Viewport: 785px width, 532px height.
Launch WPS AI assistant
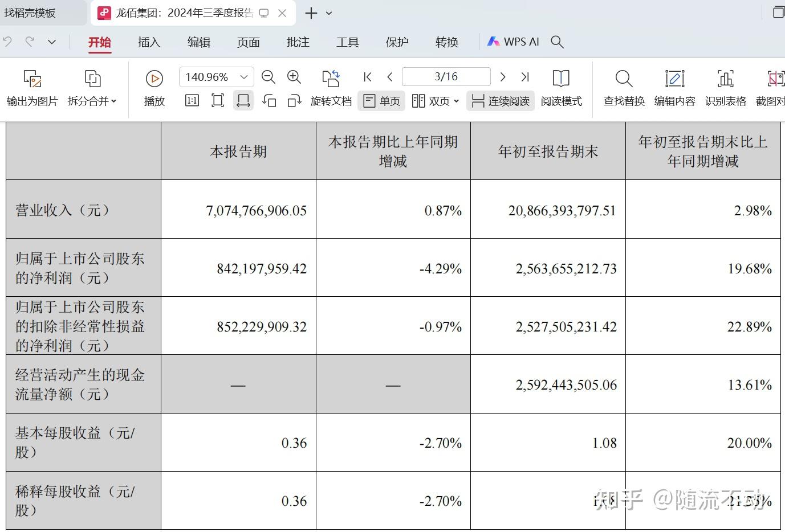point(513,41)
